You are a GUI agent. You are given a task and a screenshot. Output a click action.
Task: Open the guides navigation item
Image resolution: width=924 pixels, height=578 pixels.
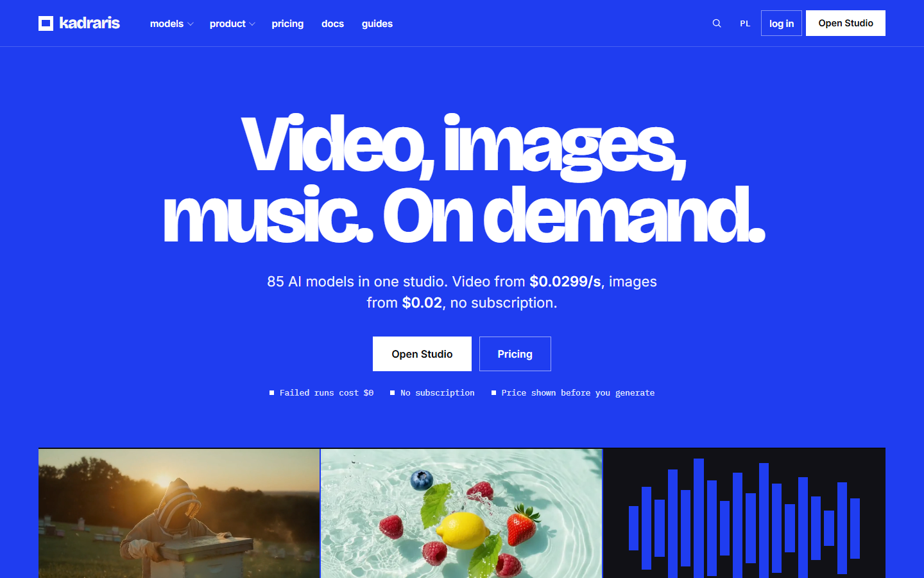[x=377, y=24]
